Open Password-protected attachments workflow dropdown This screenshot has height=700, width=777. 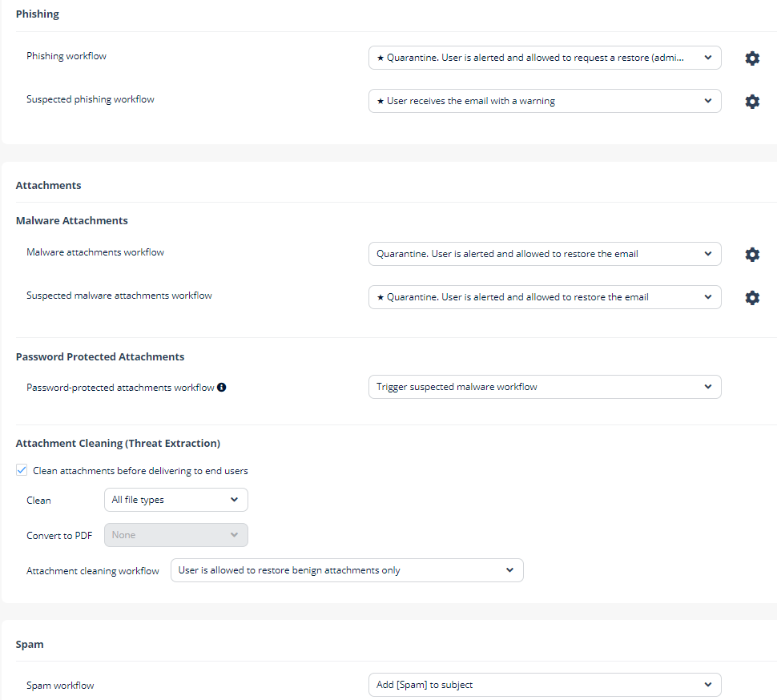545,387
